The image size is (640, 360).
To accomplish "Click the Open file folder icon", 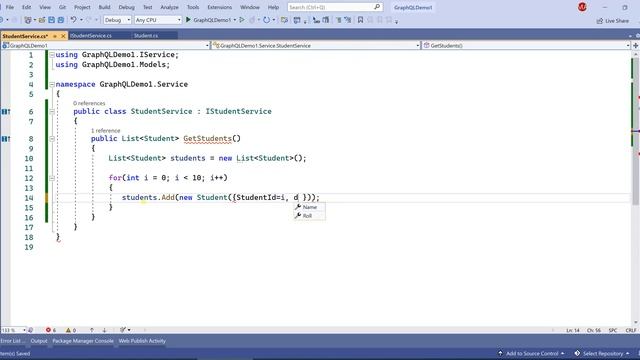I will (42, 20).
